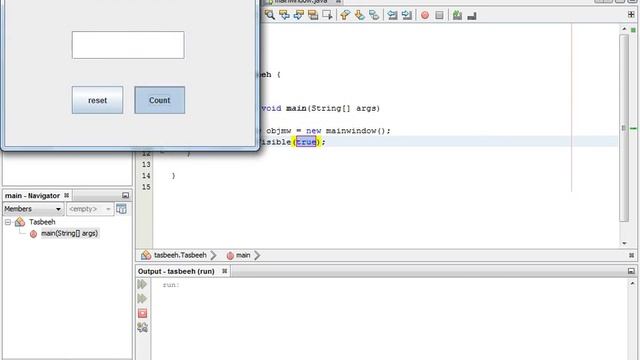
Task: Click Toggle Bookmark icon in editor toolbar
Action: point(374,15)
